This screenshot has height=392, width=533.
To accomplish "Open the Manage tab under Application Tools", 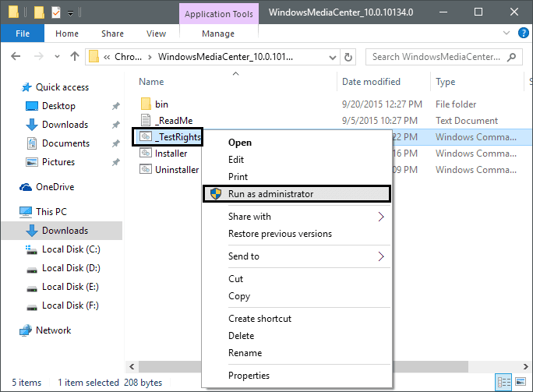I will (x=218, y=34).
